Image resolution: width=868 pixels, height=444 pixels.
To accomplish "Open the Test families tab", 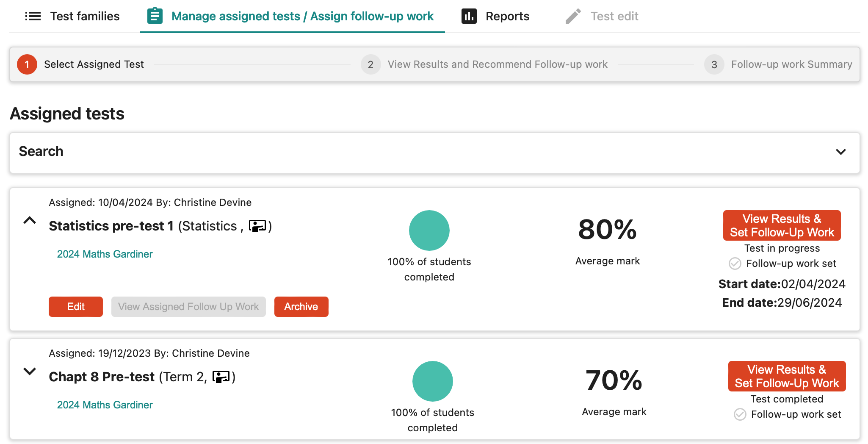I will 72,16.
